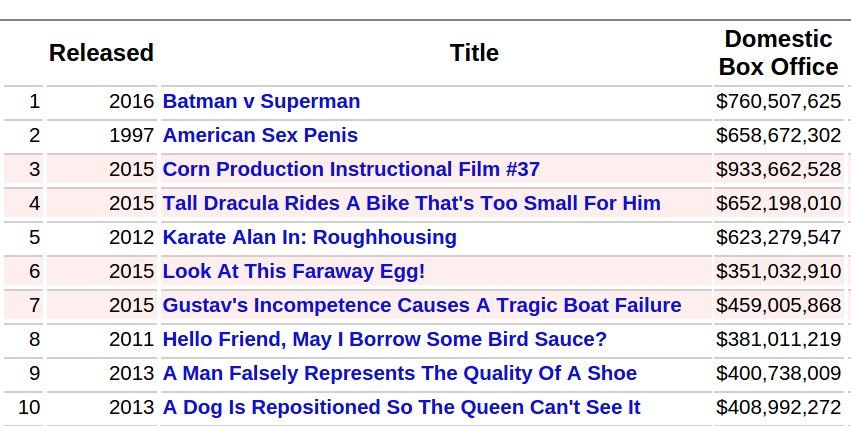
Task: Sort by the Title column header
Action: tap(474, 53)
